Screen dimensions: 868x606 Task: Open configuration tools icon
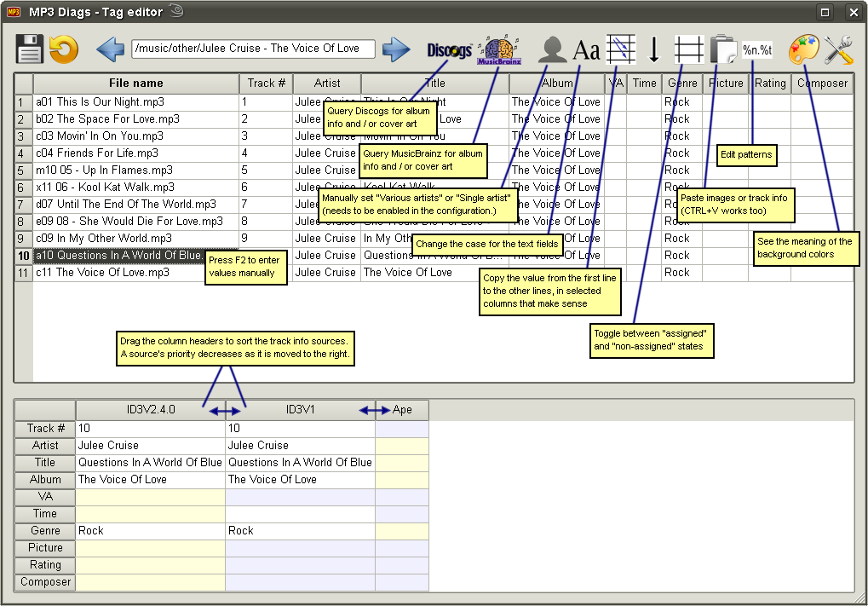(839, 50)
